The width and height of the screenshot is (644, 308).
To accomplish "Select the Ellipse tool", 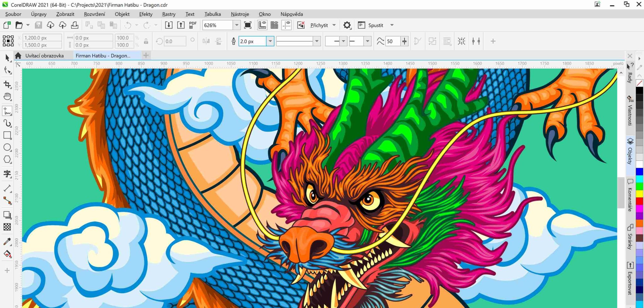I will [x=7, y=147].
